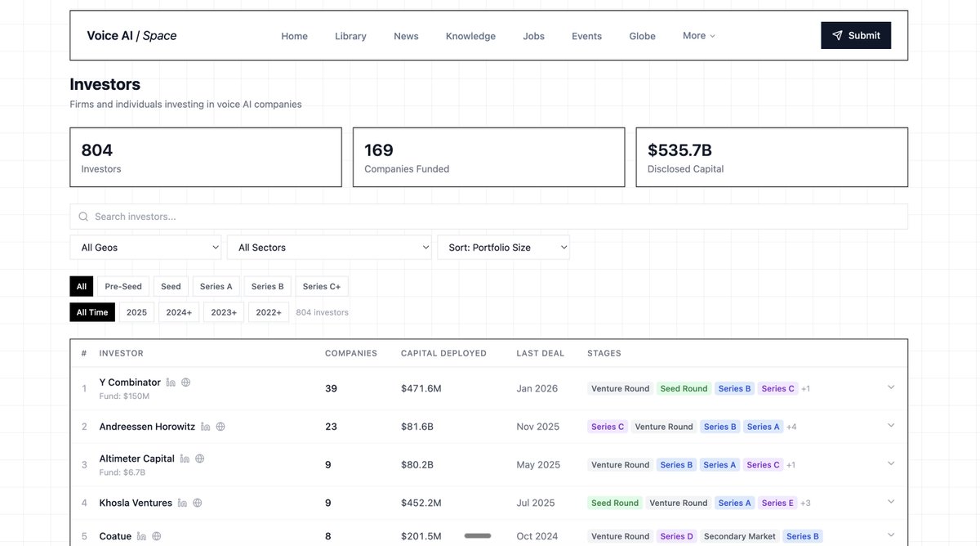Click Khosla Ventures' Series E tag
The width and height of the screenshot is (980, 546).
(x=777, y=503)
